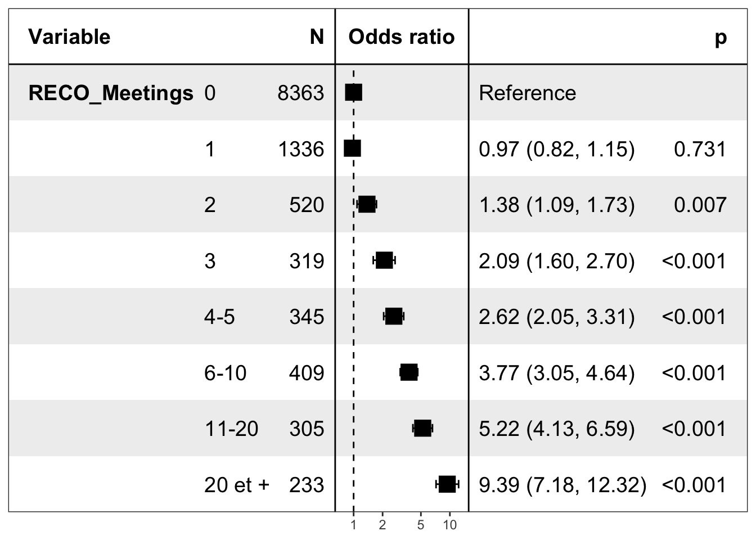Click the square marker for 11-20 row

[x=422, y=429]
